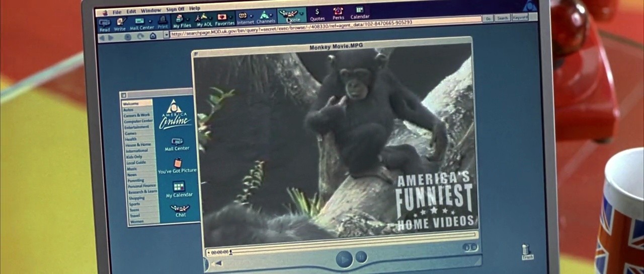Viewport: 644px width, 274px height.
Task: Open the File menu
Action: tap(117, 12)
